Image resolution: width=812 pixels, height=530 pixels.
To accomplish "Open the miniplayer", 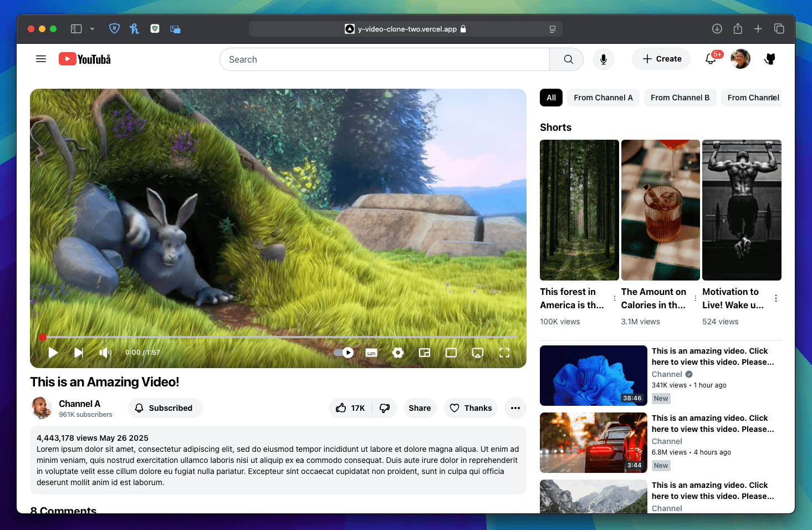I will click(425, 353).
